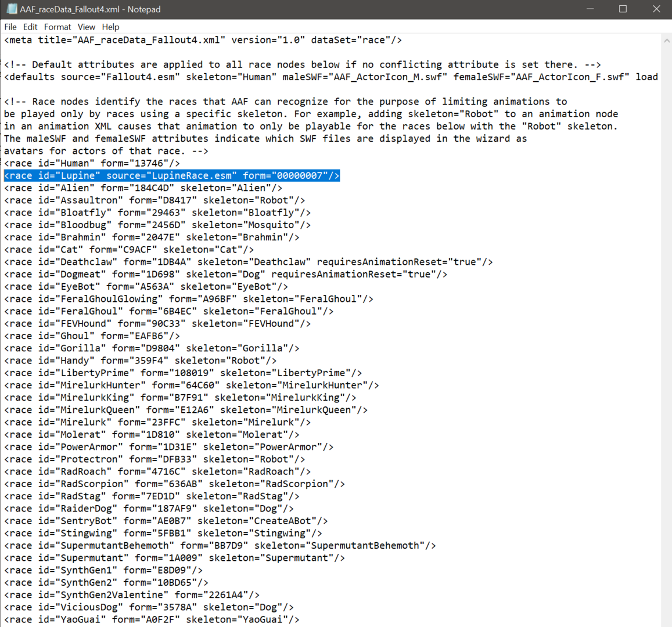Viewport: 672px width, 627px height.
Task: Click the race id="Mirelurk" form="23FFC" line
Action: (x=157, y=422)
